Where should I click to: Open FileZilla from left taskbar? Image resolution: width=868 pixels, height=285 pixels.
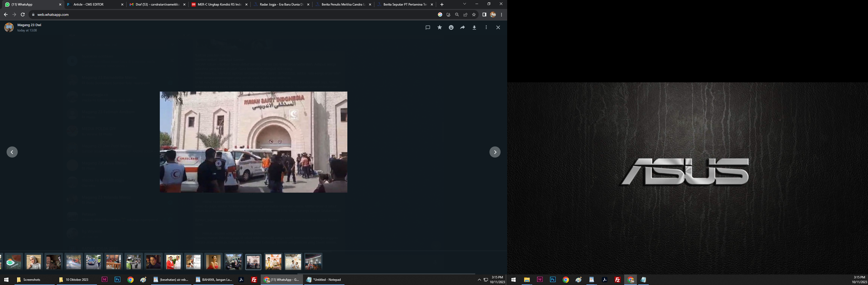point(254,280)
